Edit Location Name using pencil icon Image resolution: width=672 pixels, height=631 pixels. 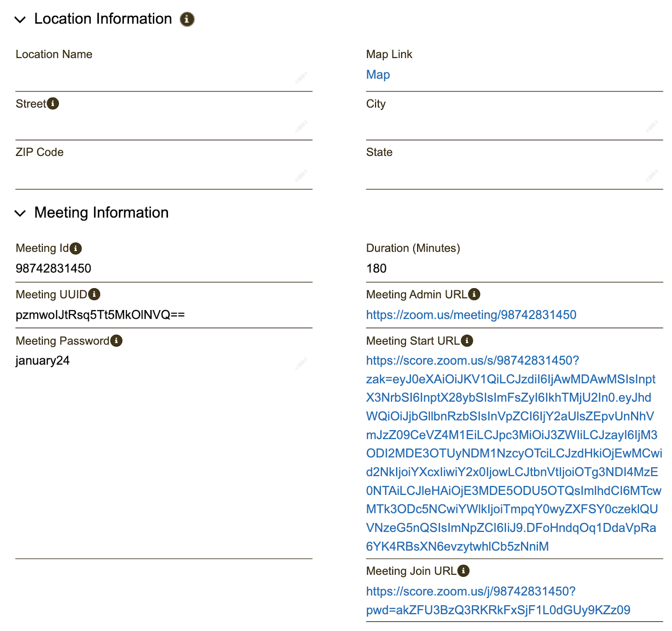point(301,78)
